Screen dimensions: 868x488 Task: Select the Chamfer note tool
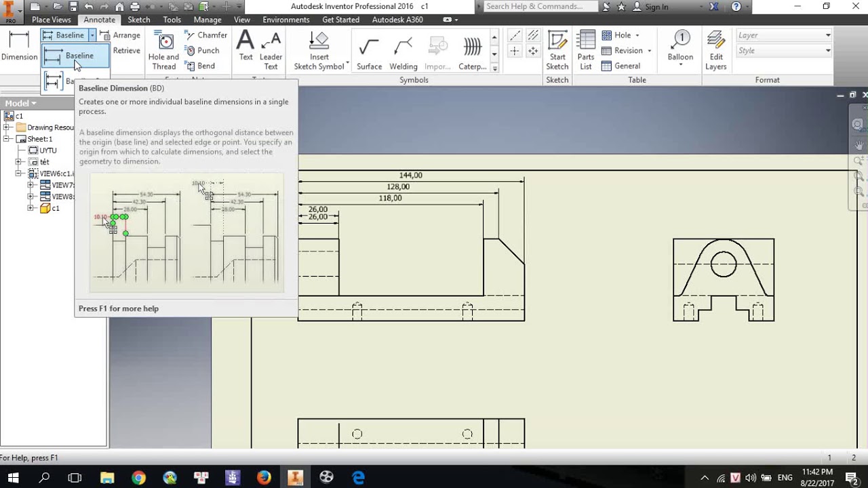click(206, 35)
